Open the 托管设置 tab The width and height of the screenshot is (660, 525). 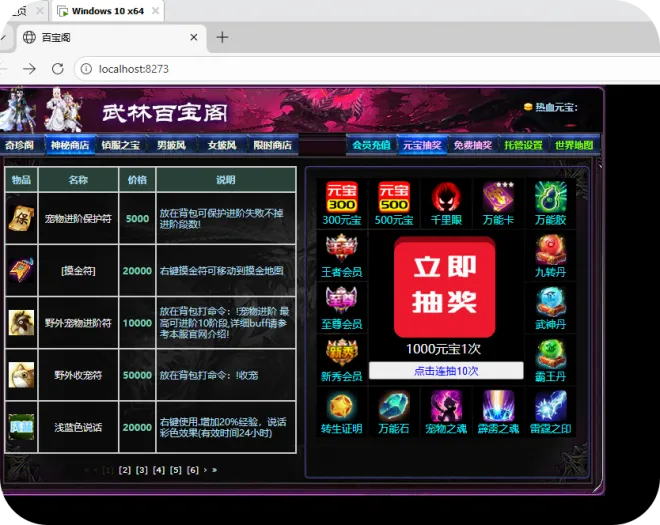click(524, 145)
